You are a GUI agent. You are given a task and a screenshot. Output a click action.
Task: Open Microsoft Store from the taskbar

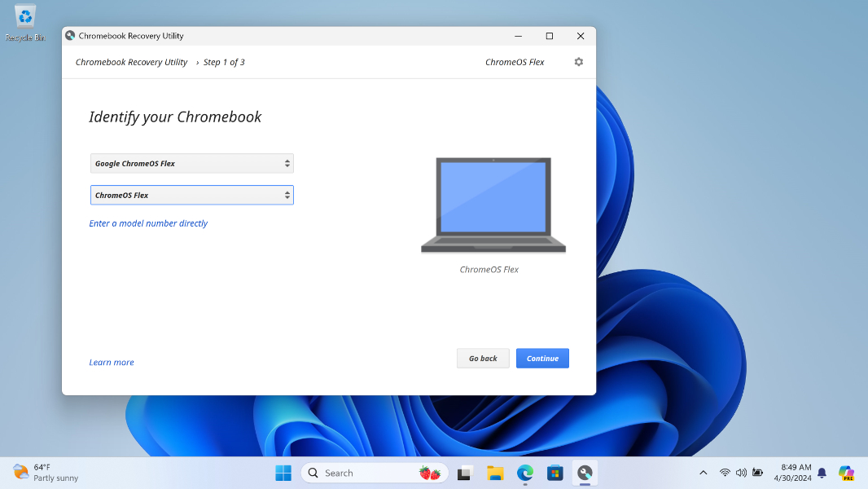click(555, 473)
